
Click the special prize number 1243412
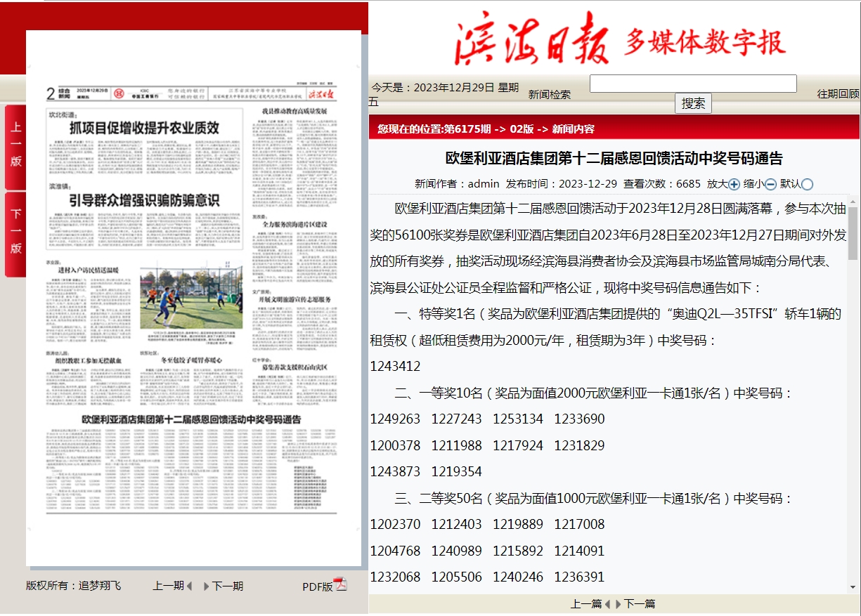click(x=396, y=367)
